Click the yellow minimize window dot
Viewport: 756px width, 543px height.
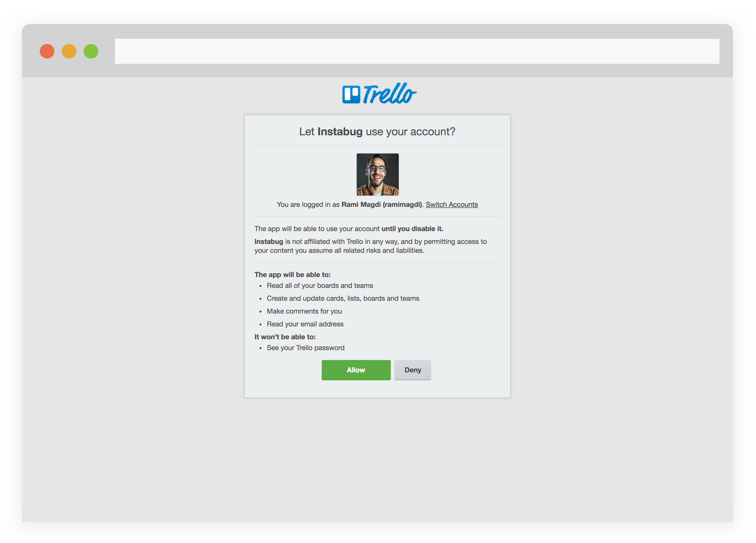coord(69,51)
